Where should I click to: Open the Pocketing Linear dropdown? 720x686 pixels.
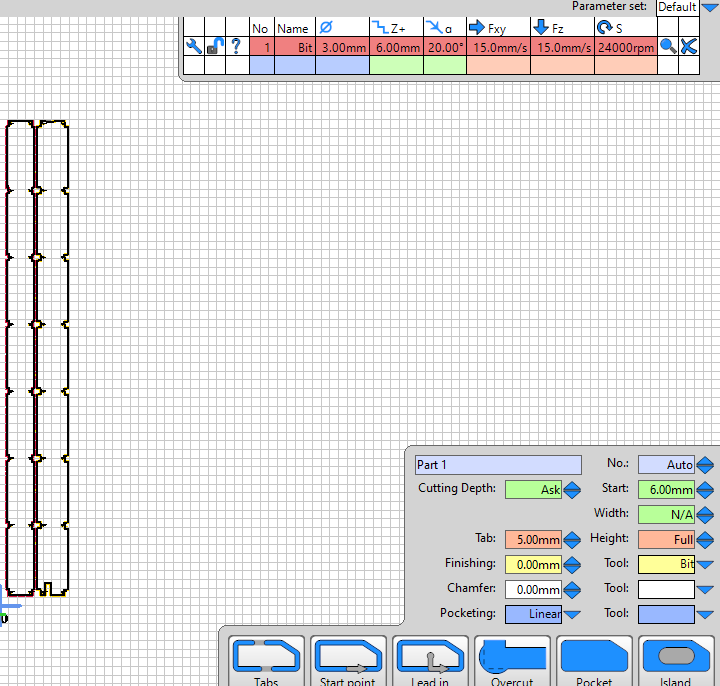tap(572, 614)
